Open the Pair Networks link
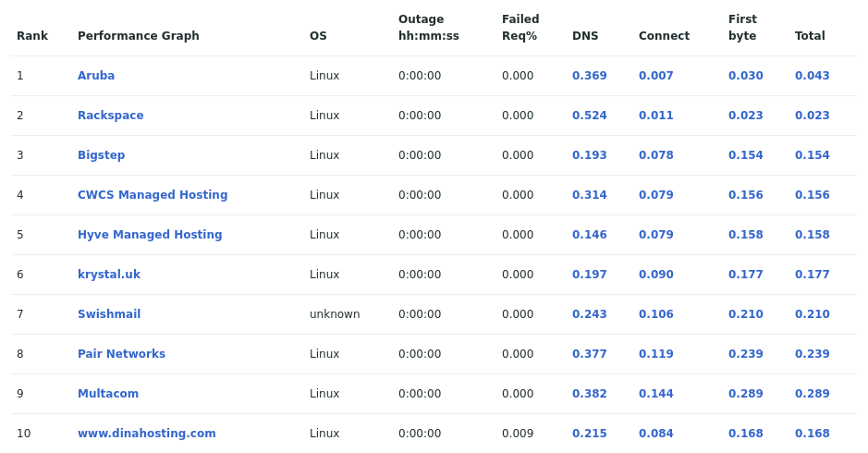This screenshot has width=868, height=453. (x=121, y=354)
